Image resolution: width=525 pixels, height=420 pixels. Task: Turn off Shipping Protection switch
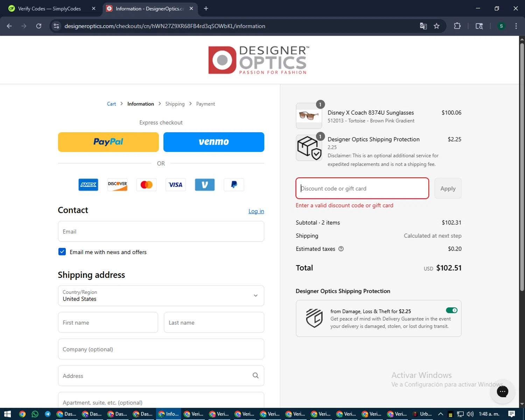click(x=451, y=310)
